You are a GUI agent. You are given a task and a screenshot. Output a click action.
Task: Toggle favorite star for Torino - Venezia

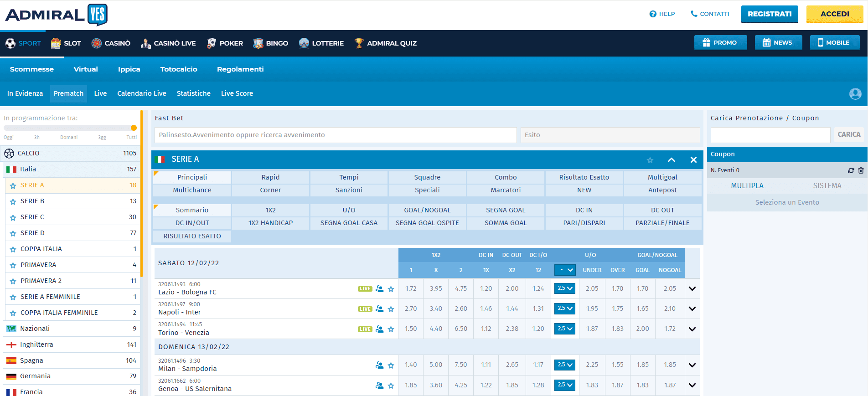click(x=391, y=329)
